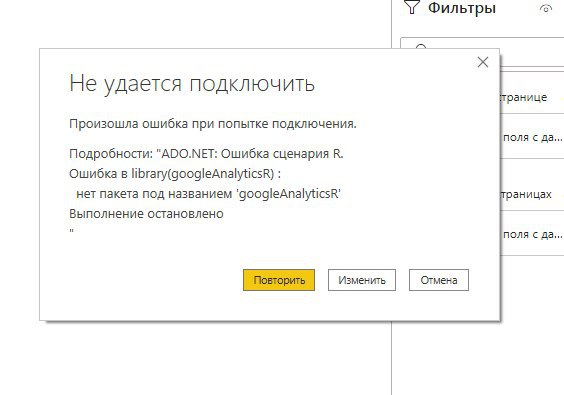Click the line 'Ошибка в library(googleAnalyticsR) :'

point(175,174)
